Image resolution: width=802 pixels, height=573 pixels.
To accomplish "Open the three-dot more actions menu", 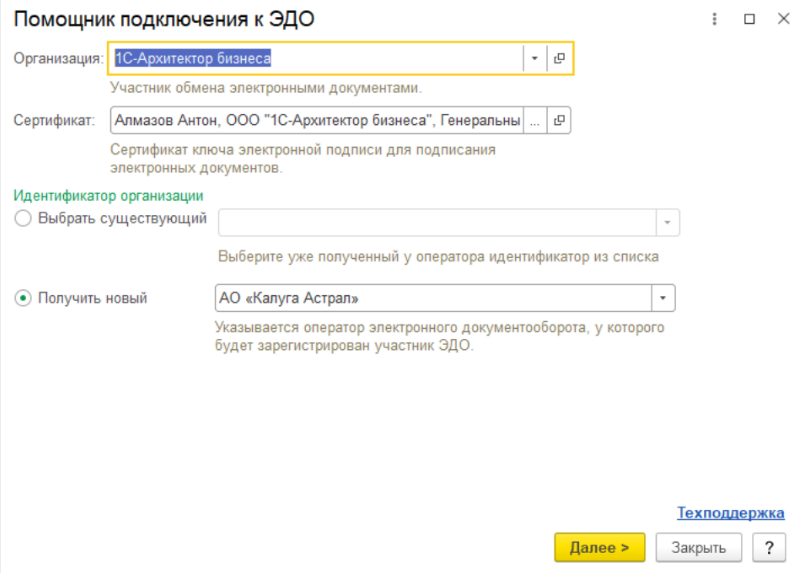I will click(x=715, y=19).
